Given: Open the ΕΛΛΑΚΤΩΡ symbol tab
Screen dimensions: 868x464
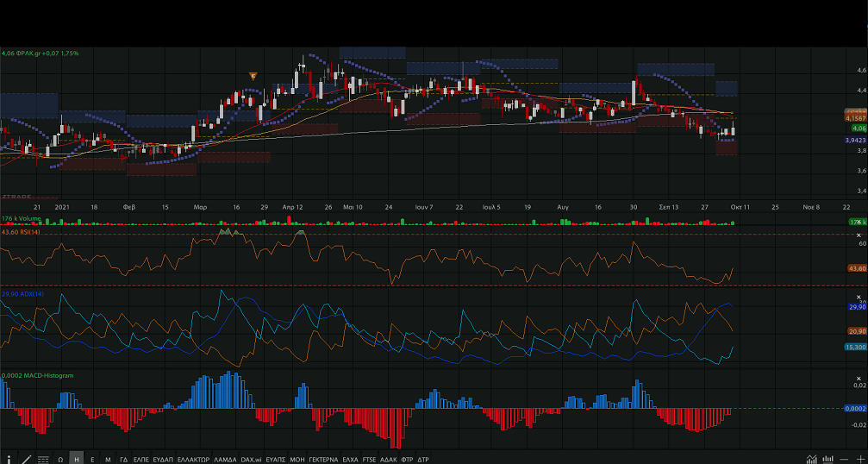Looking at the screenshot, I should [193, 459].
